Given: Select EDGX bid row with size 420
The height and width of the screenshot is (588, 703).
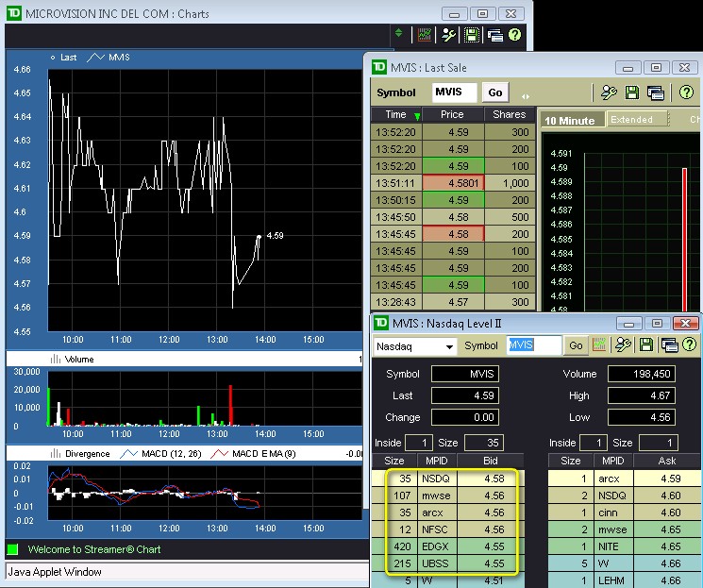Looking at the screenshot, I should [447, 546].
